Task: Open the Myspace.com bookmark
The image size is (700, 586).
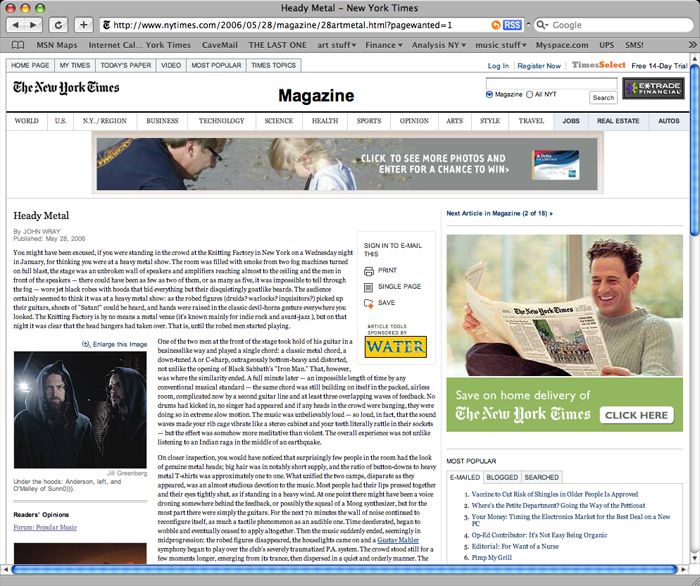Action: coord(562,45)
